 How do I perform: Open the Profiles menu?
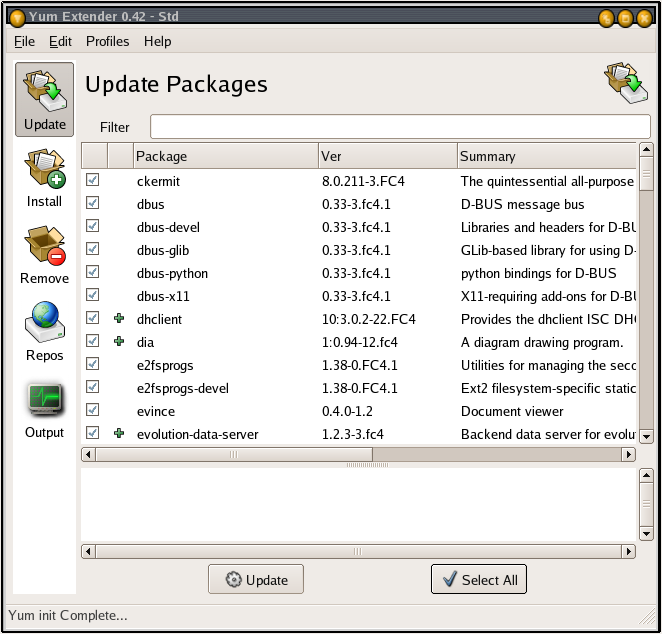(107, 41)
